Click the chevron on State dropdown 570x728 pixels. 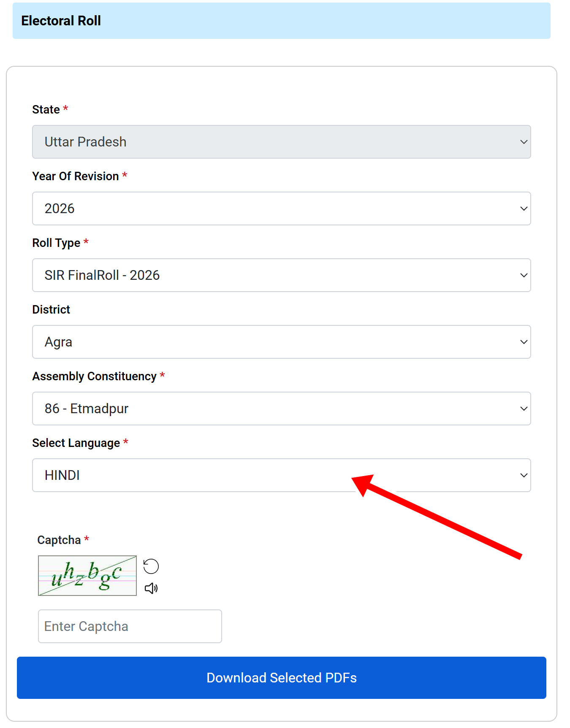click(524, 142)
